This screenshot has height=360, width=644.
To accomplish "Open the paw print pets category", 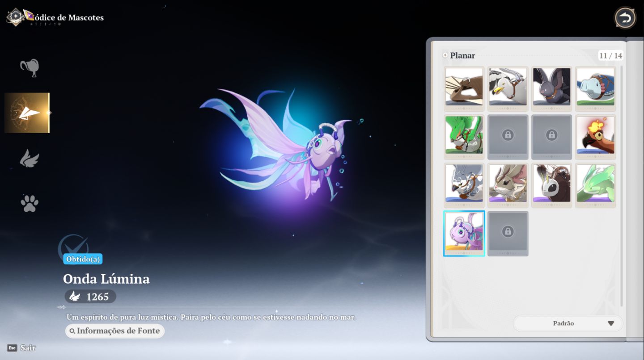I will pos(30,204).
